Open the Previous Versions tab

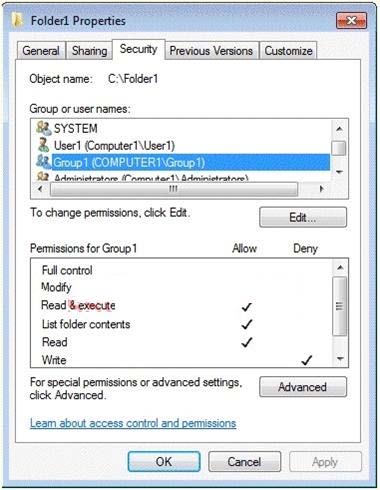click(x=211, y=51)
